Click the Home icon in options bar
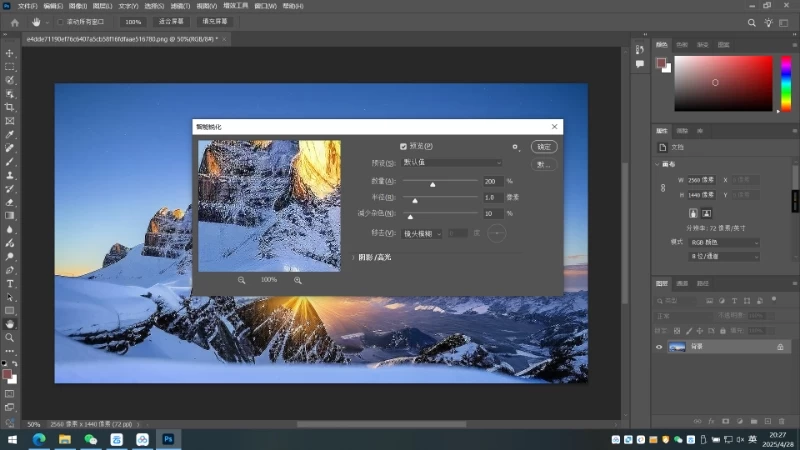The width and height of the screenshot is (800, 450). 15,22
